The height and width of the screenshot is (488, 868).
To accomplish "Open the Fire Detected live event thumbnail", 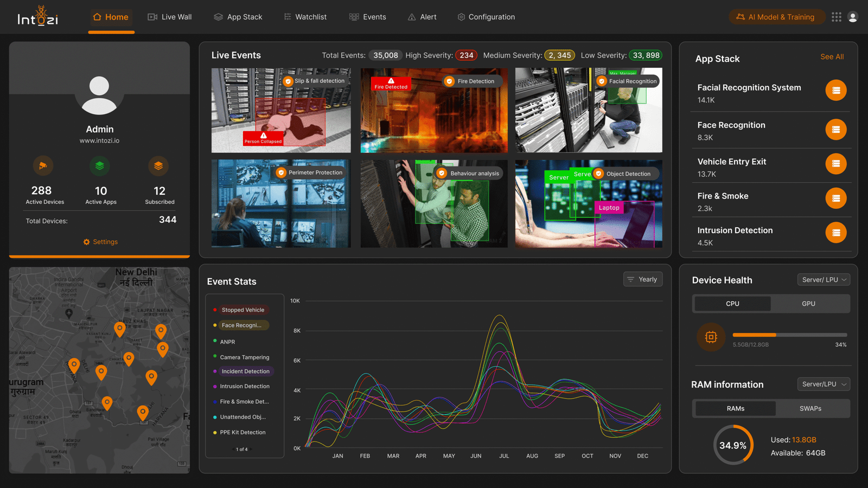I will pyautogui.click(x=434, y=110).
